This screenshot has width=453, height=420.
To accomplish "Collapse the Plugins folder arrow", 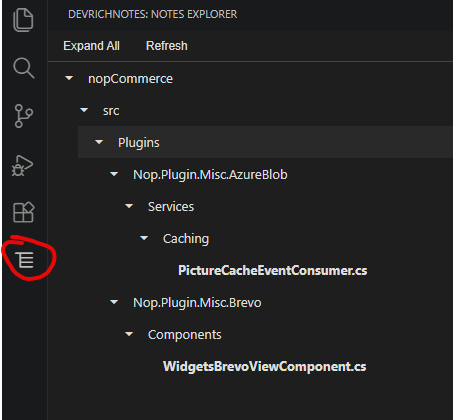I will point(99,142).
